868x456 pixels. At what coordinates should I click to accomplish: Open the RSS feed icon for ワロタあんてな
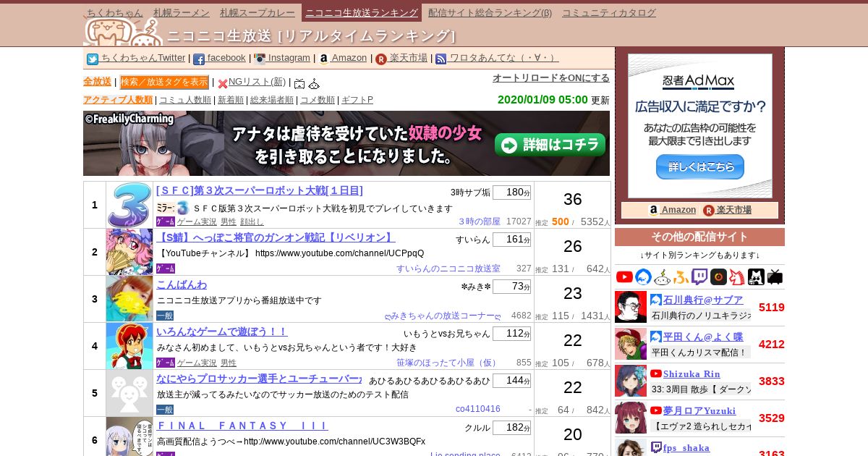441,59
